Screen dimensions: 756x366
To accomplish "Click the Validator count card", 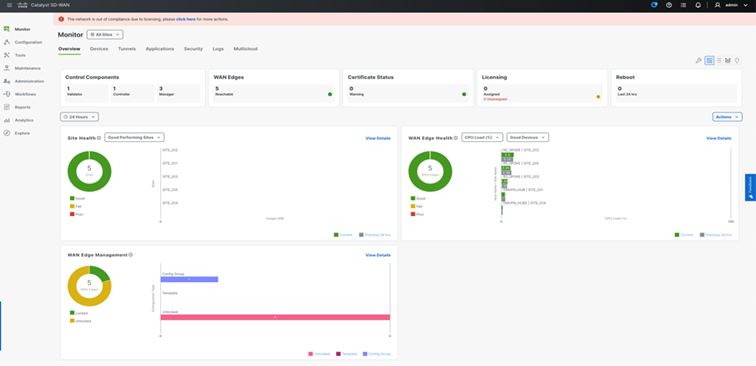I will click(x=87, y=93).
